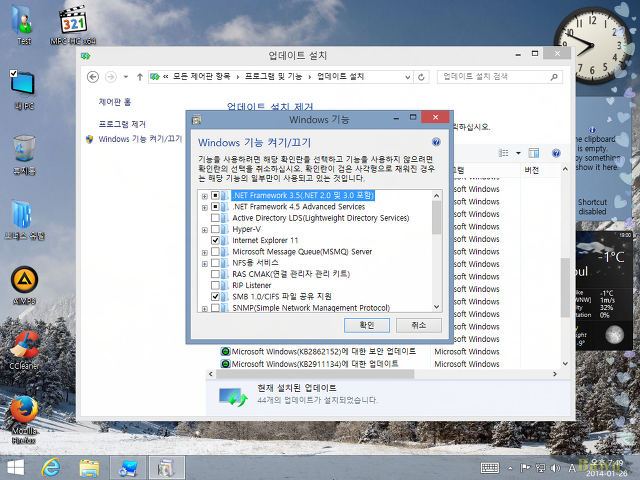This screenshot has height=480, width=640.
Task: Open the Windows Start button
Action: click(x=16, y=468)
